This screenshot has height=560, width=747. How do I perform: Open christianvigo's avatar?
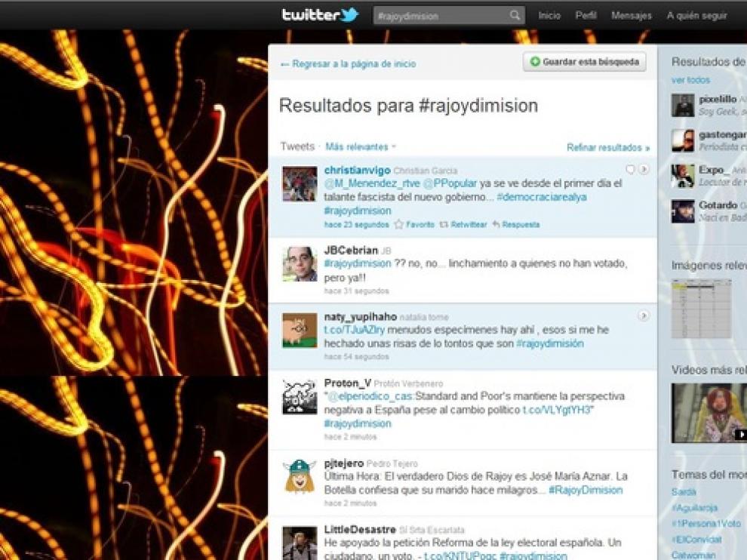(x=300, y=184)
